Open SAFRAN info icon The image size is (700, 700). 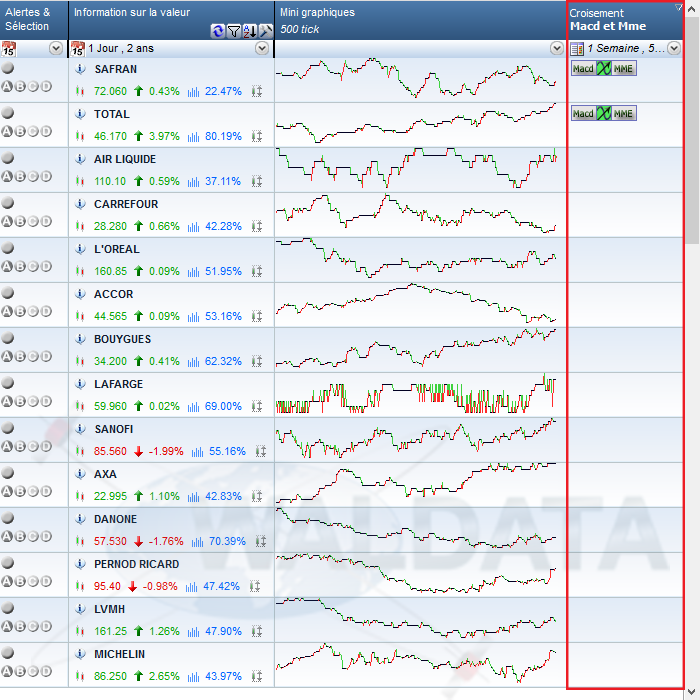click(80, 69)
